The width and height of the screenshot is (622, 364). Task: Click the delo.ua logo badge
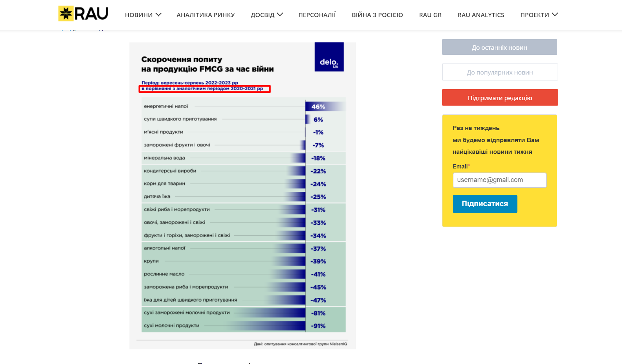coord(329,57)
